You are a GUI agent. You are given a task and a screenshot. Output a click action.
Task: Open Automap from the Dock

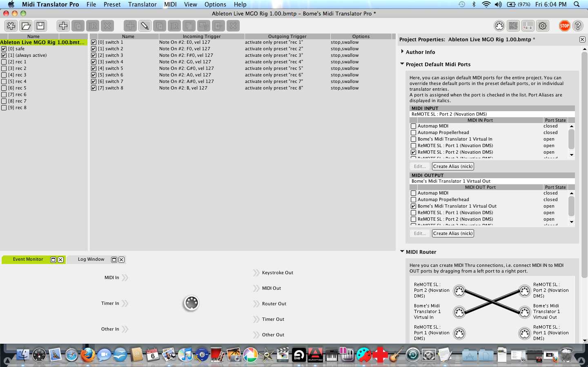click(x=315, y=354)
